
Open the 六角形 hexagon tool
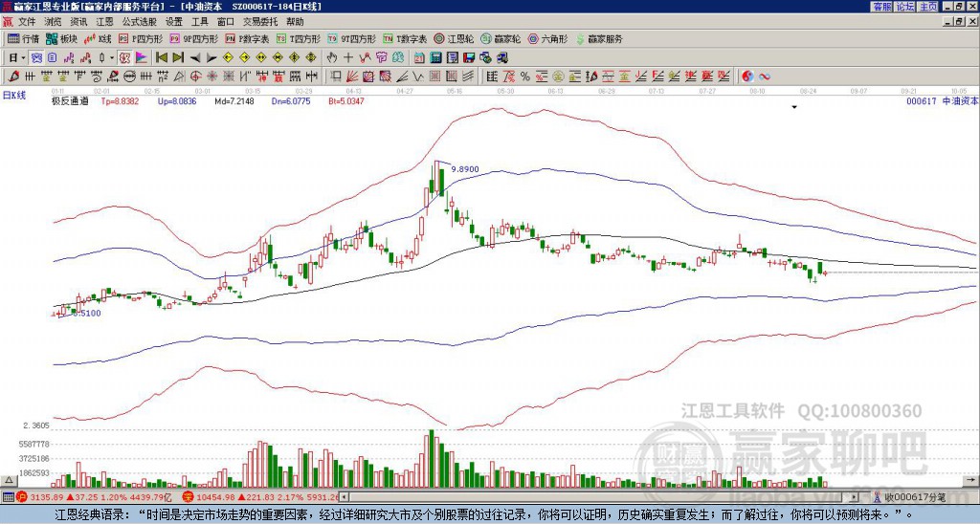[x=548, y=38]
